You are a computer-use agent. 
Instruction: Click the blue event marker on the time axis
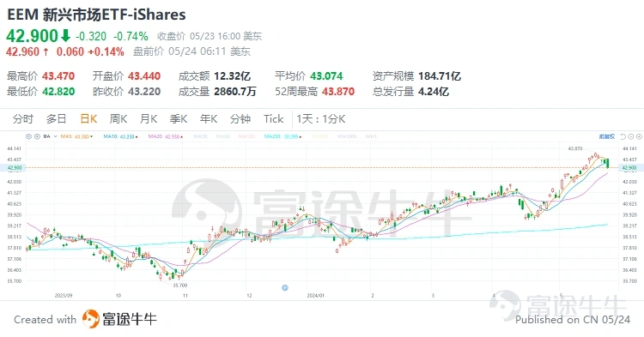(284, 288)
